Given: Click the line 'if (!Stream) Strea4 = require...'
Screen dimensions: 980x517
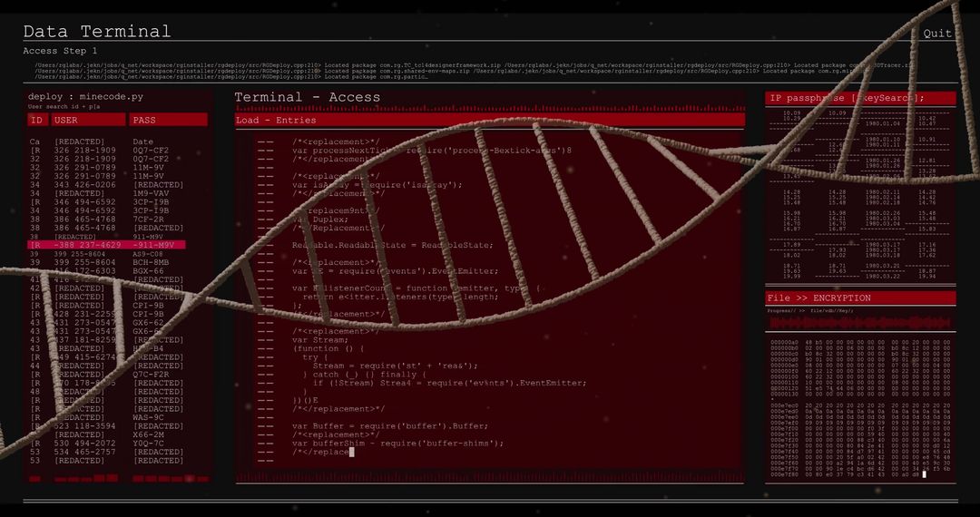Looking at the screenshot, I should point(449,384).
